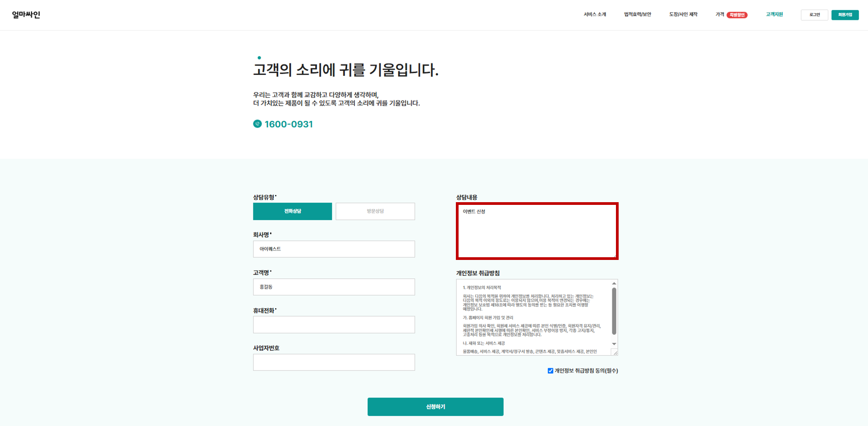Screen dimensions: 868x426
Task: Click the scrollbar up arrow in privacy policy box
Action: (614, 283)
